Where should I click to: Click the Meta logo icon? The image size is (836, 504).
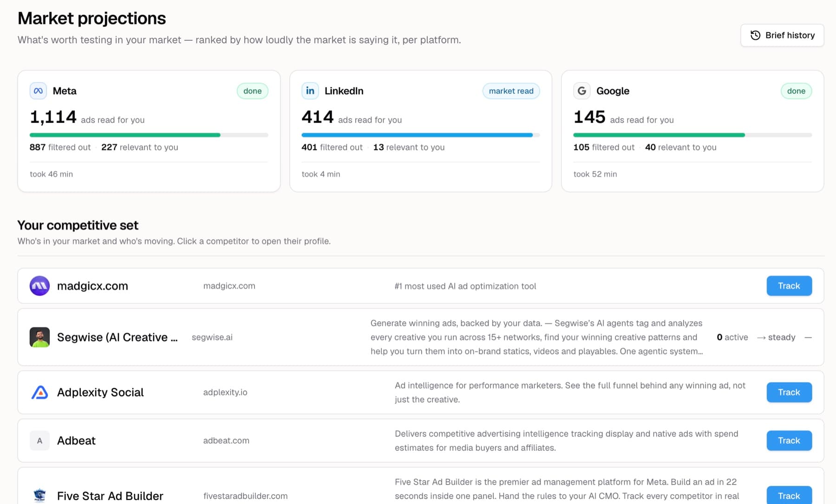pos(39,91)
